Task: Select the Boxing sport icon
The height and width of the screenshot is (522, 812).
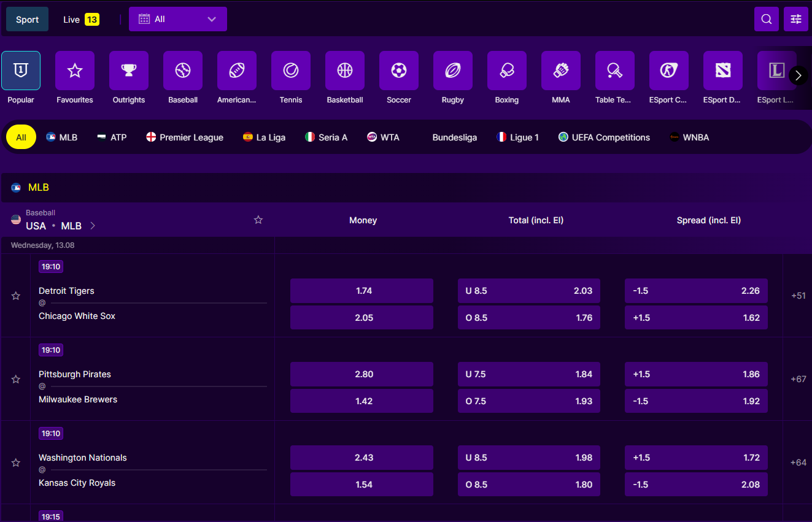Action: point(507,71)
